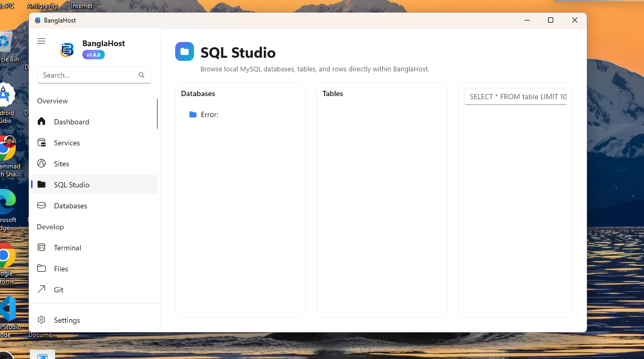Open Visual Studio Code desktop shortcut

[7, 316]
